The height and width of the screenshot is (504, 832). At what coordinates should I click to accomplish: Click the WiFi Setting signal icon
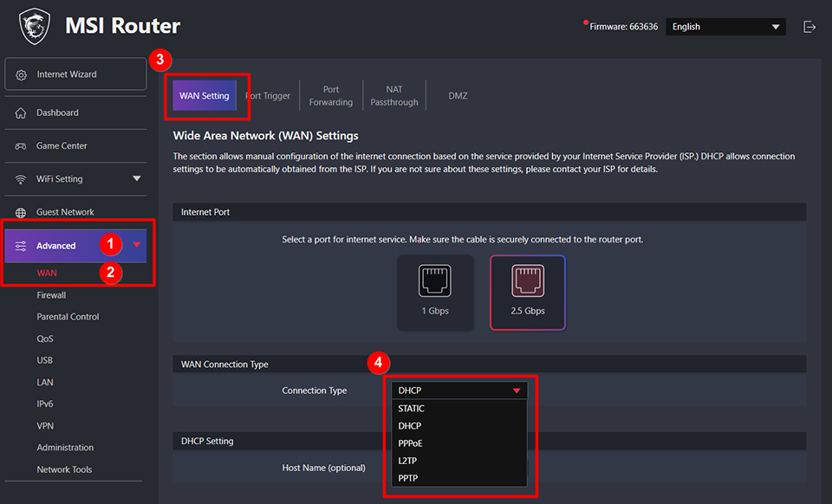pyautogui.click(x=21, y=179)
